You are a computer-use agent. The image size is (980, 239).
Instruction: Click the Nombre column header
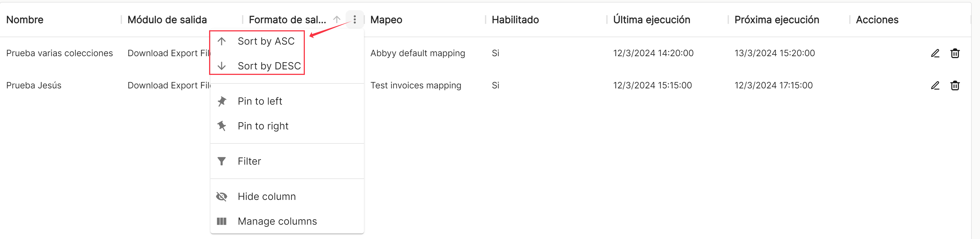point(25,20)
